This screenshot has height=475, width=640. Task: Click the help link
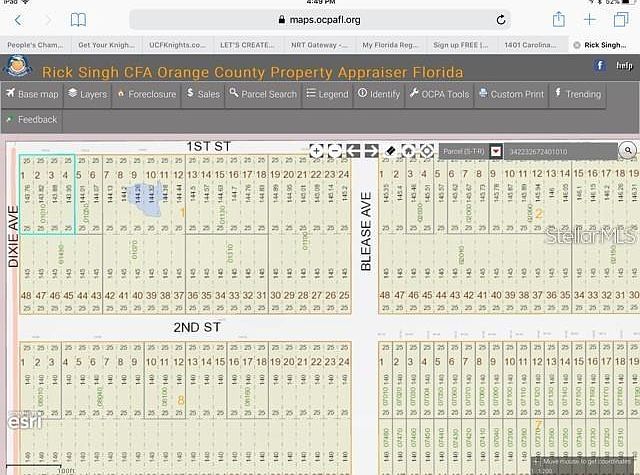tap(624, 65)
